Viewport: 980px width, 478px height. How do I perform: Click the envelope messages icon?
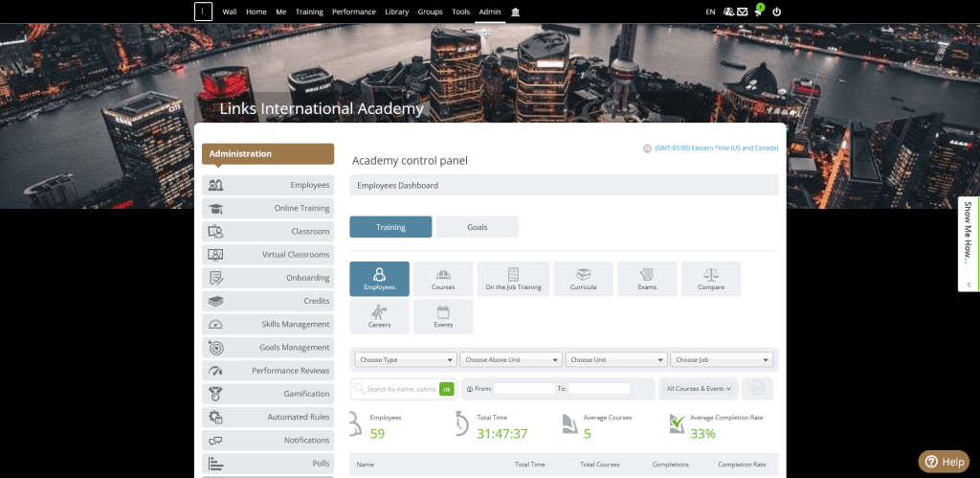(742, 11)
